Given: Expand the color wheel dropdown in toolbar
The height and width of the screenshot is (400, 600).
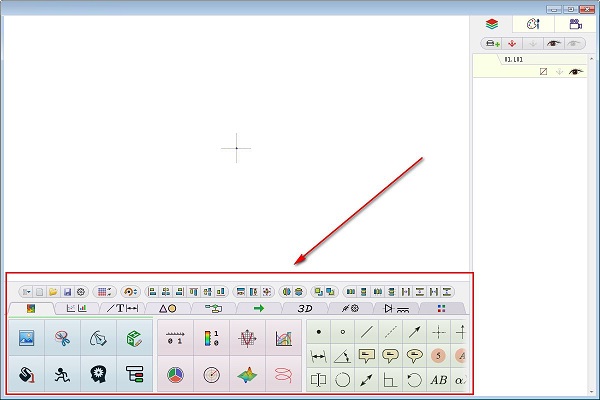Looking at the screenshot, I should [x=130, y=291].
